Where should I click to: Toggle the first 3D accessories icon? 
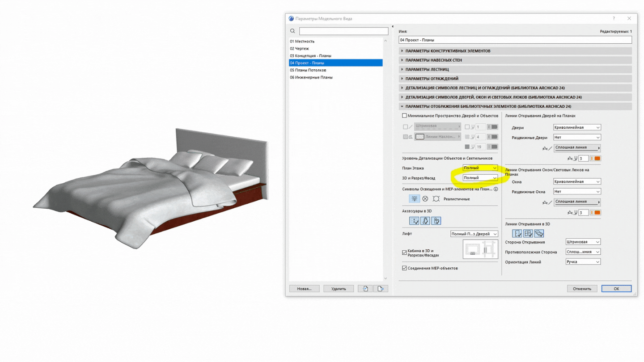coord(414,221)
